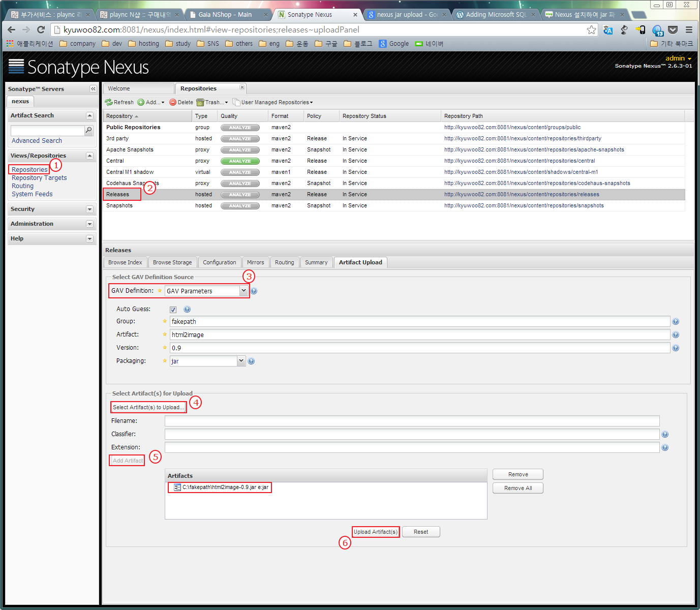Image resolution: width=700 pixels, height=610 pixels.
Task: Click into the Version input field
Action: click(x=420, y=348)
